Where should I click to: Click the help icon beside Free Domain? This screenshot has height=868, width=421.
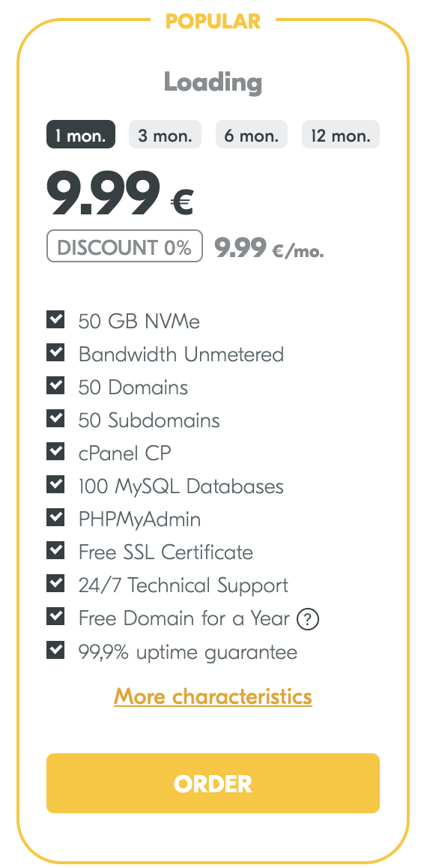(x=308, y=619)
